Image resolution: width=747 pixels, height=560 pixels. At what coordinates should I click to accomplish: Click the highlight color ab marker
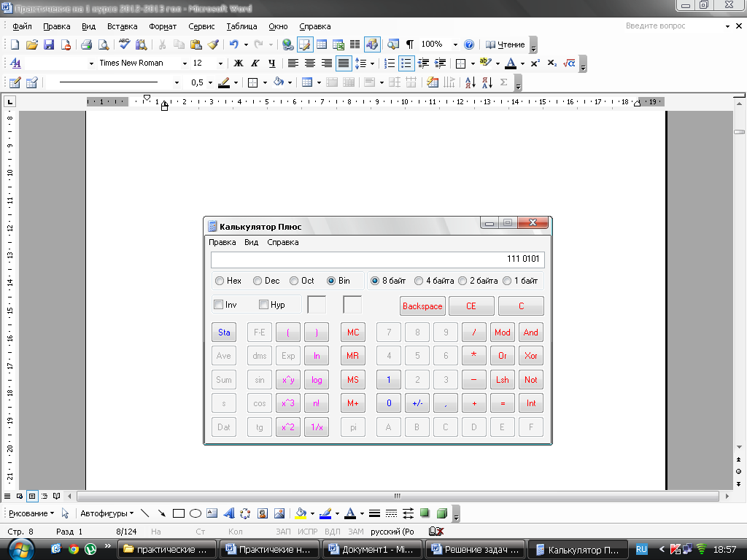click(485, 63)
